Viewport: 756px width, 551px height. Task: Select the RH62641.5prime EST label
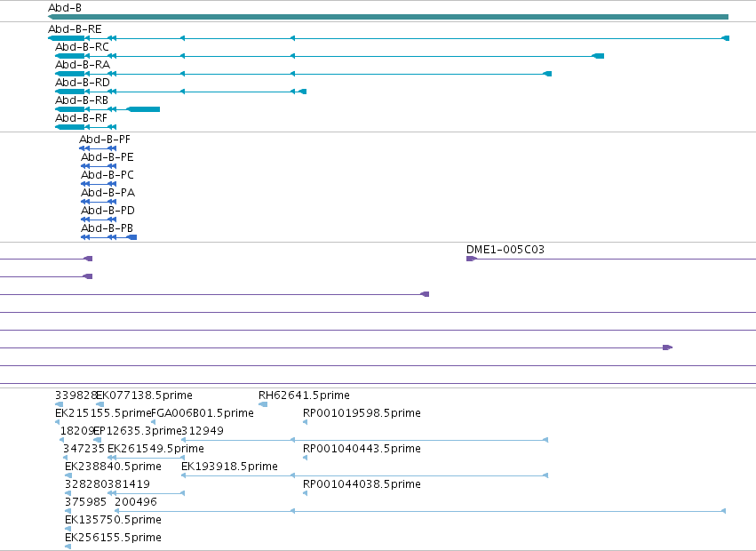pyautogui.click(x=304, y=395)
